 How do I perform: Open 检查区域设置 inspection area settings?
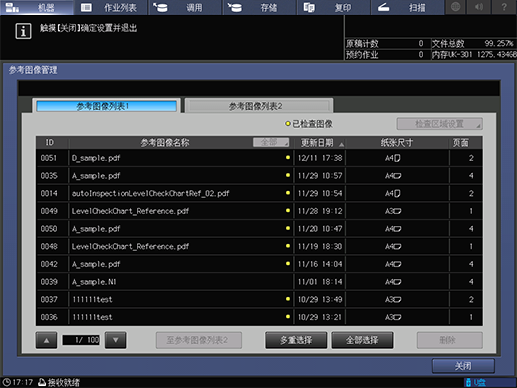coord(439,124)
